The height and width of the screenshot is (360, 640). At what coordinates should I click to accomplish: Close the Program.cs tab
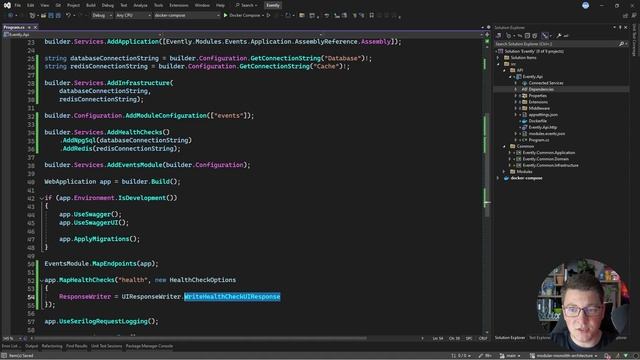(x=36, y=27)
